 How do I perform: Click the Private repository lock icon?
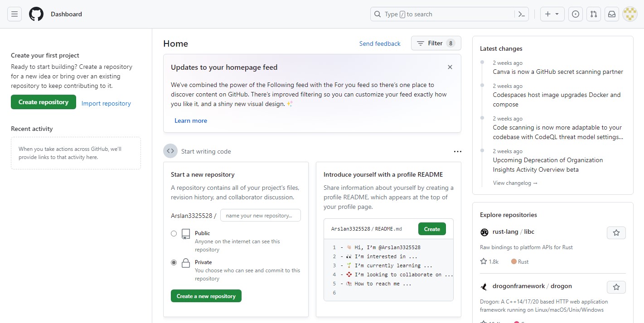[x=186, y=263]
